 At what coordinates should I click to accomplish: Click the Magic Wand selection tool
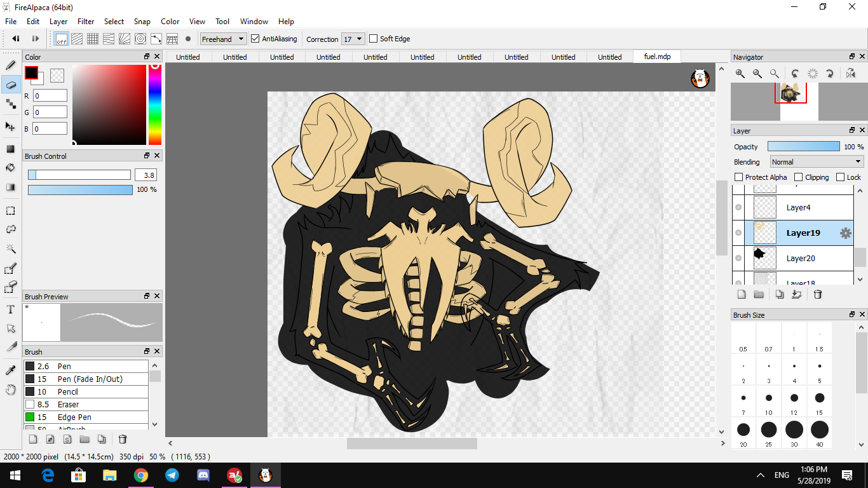coord(11,248)
